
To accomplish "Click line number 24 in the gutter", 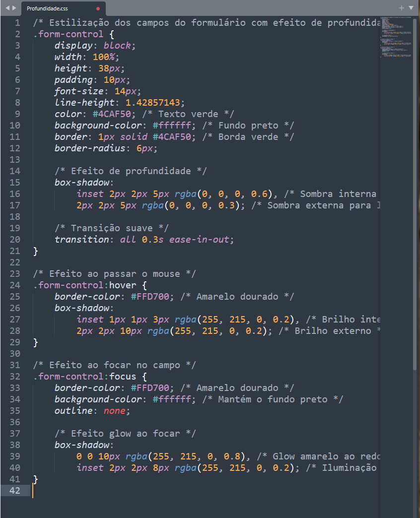I will 15,285.
